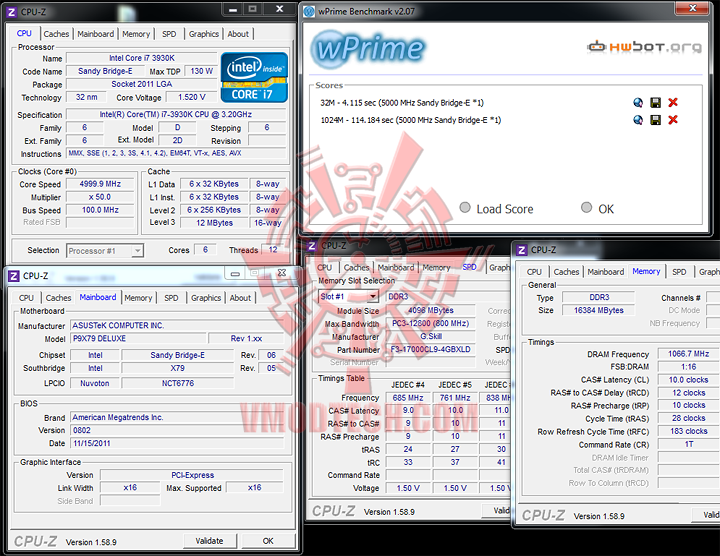Open the Slot #1 memory slot dropdown

[349, 297]
